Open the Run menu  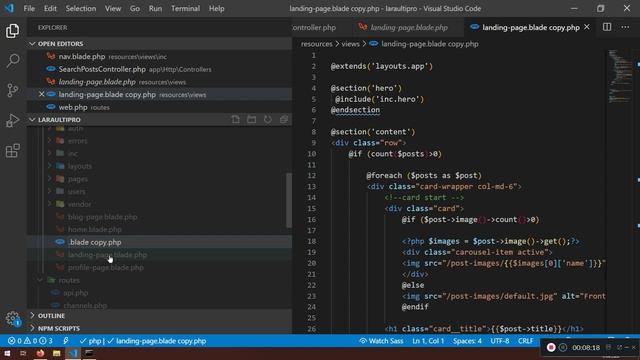click(155, 8)
